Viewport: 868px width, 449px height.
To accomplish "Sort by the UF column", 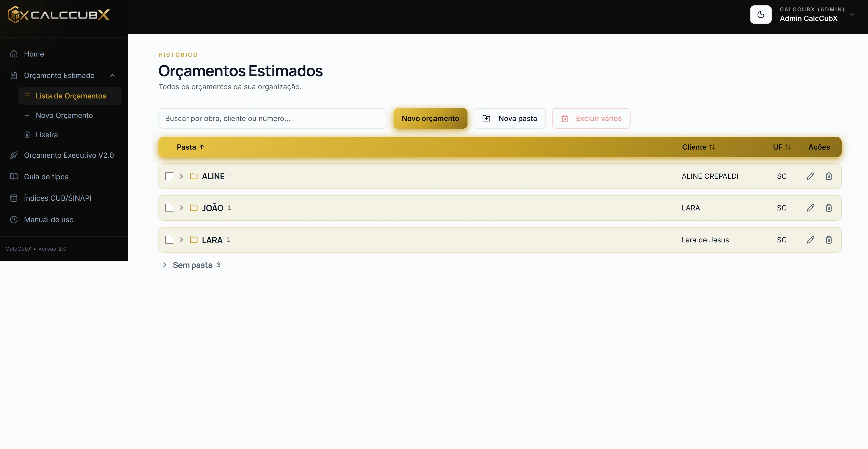I will (782, 147).
